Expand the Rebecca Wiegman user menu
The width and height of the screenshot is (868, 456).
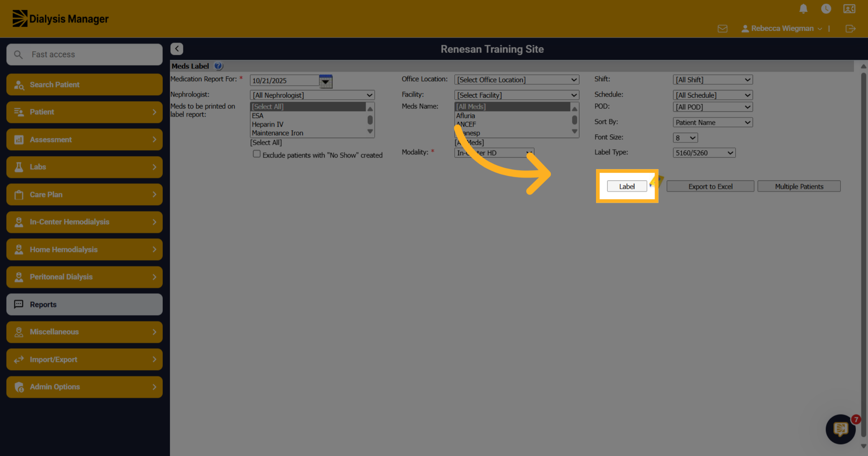click(x=782, y=29)
